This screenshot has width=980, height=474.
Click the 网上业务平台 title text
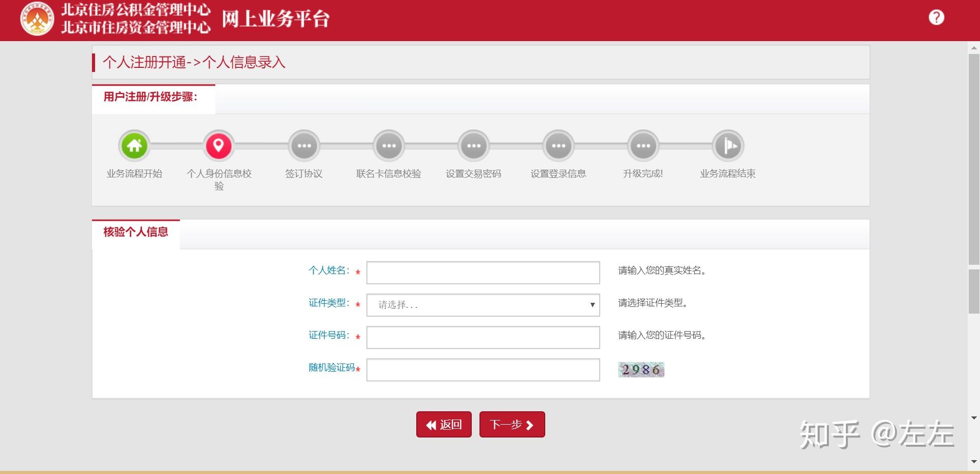275,19
